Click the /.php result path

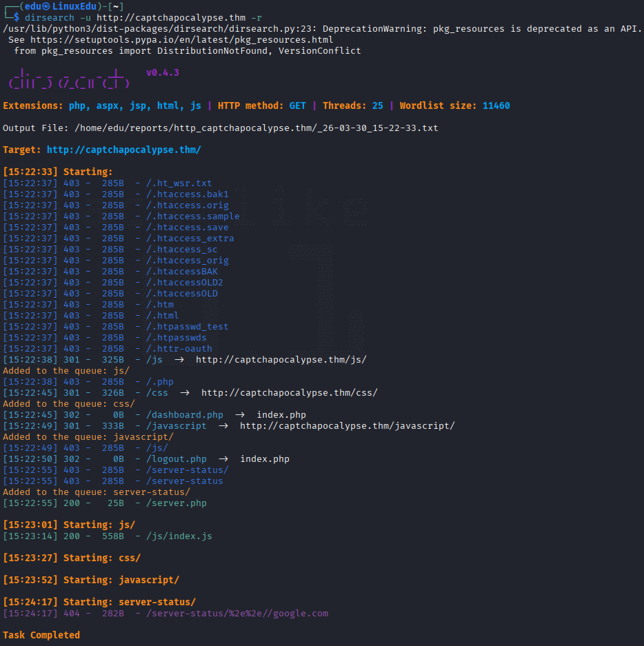click(160, 382)
